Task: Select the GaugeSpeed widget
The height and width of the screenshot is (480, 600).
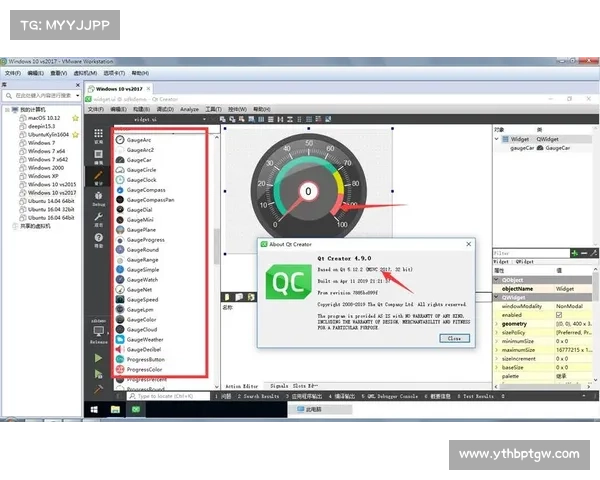Action: (x=142, y=300)
